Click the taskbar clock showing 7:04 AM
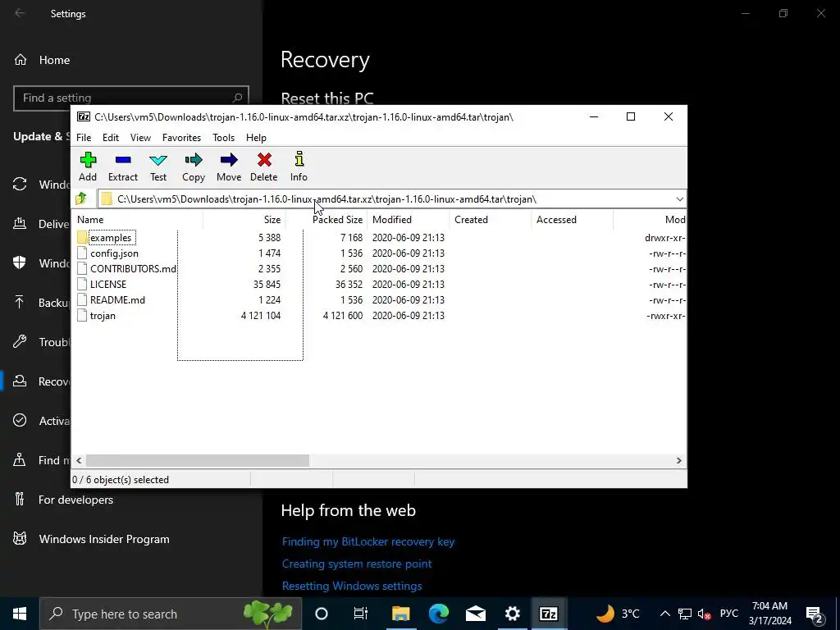840x630 pixels. pyautogui.click(x=769, y=614)
